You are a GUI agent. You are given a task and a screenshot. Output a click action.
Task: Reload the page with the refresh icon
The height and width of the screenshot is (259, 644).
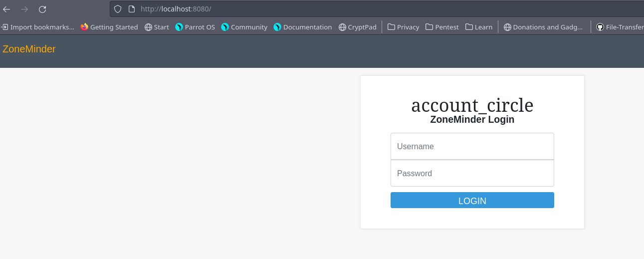pyautogui.click(x=42, y=9)
